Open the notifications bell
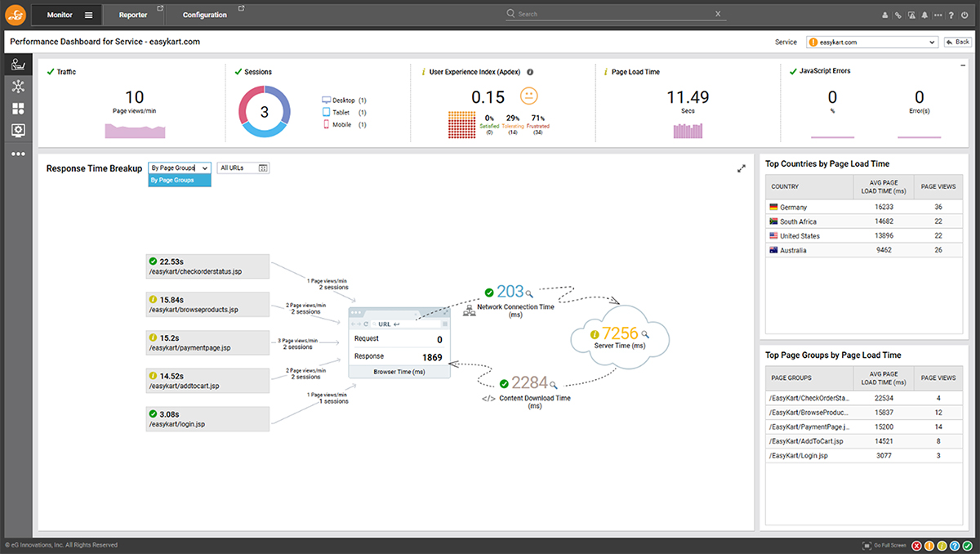 pyautogui.click(x=924, y=15)
